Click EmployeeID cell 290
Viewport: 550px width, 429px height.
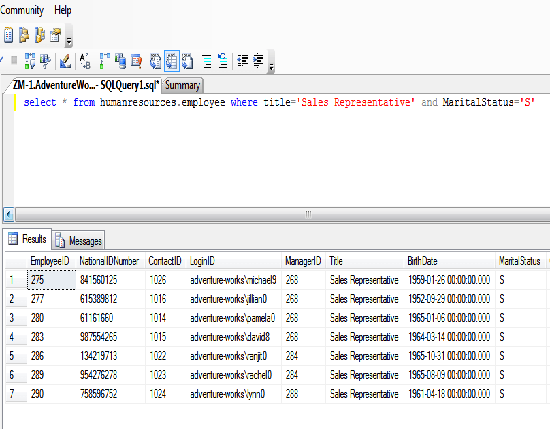(x=51, y=394)
